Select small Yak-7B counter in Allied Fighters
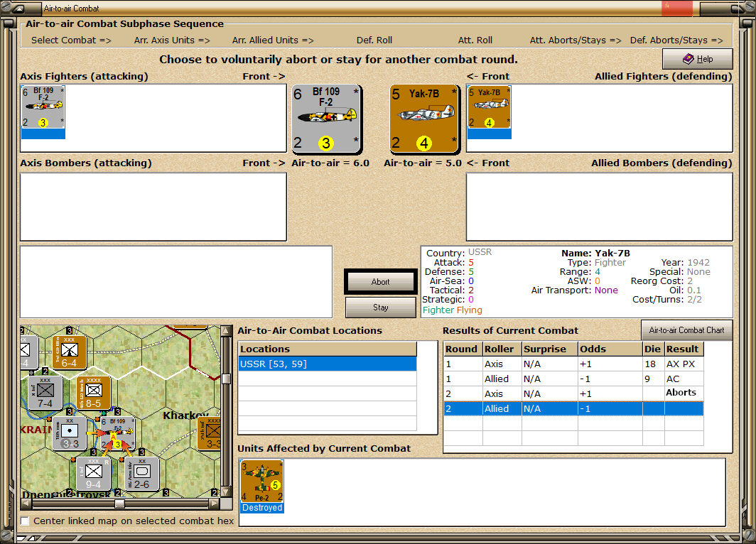 [x=489, y=113]
